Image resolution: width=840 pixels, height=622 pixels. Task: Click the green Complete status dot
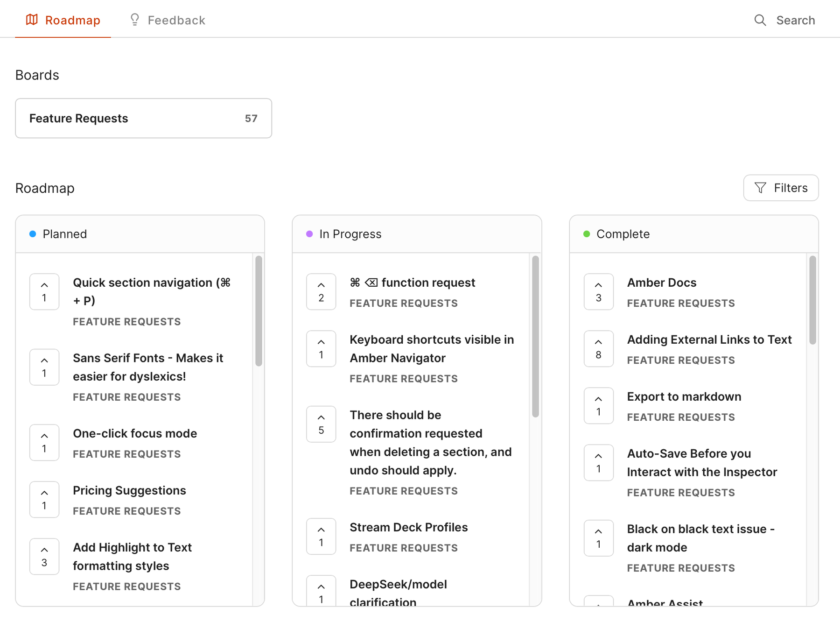click(x=587, y=233)
